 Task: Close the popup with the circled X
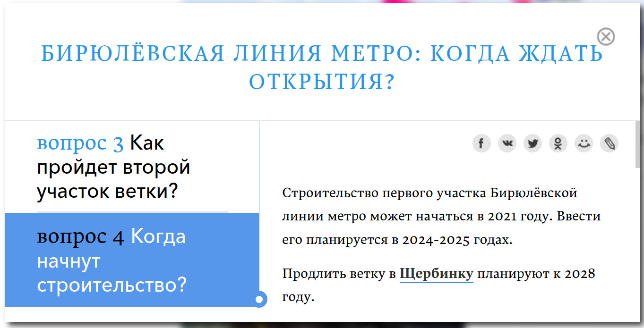tap(606, 36)
